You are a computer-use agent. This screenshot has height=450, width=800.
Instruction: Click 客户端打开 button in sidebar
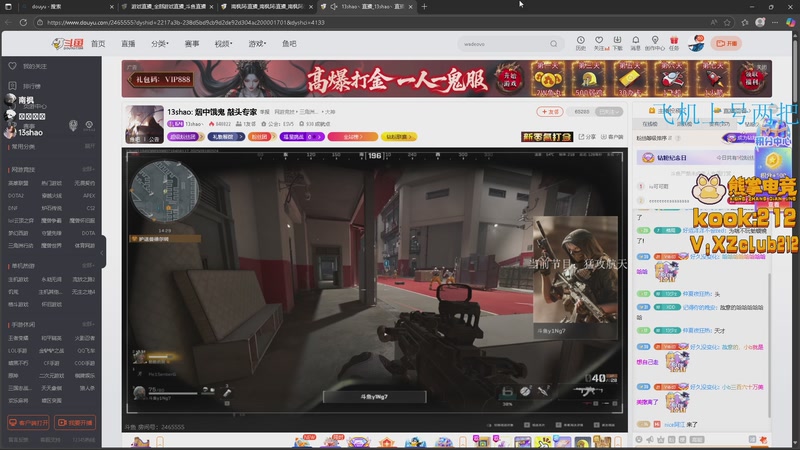[x=29, y=422]
